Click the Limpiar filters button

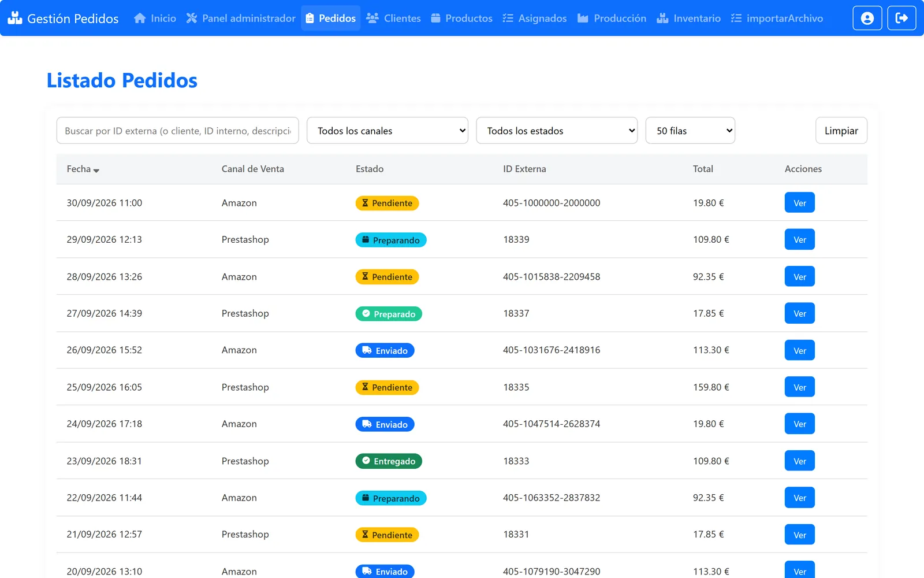(841, 131)
